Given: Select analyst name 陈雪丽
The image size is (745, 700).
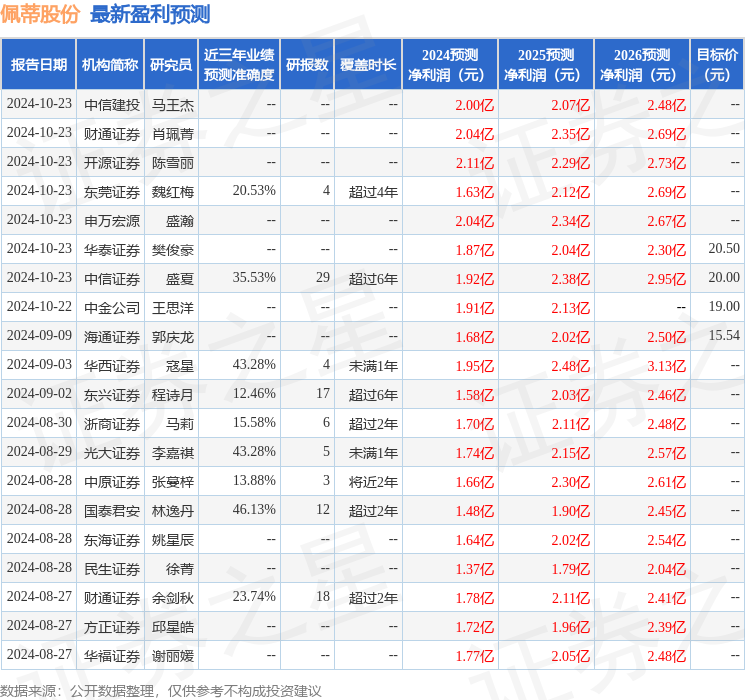Looking at the screenshot, I should 172,163.
